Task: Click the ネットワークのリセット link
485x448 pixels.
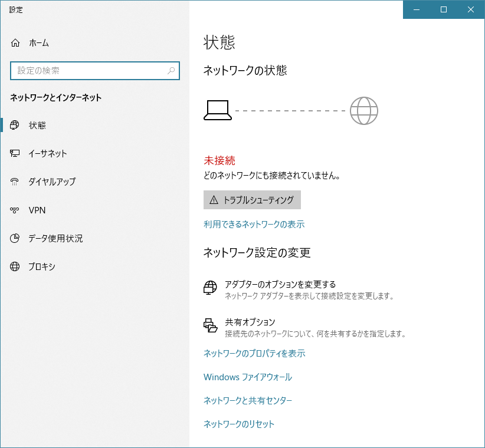Action: point(239,424)
